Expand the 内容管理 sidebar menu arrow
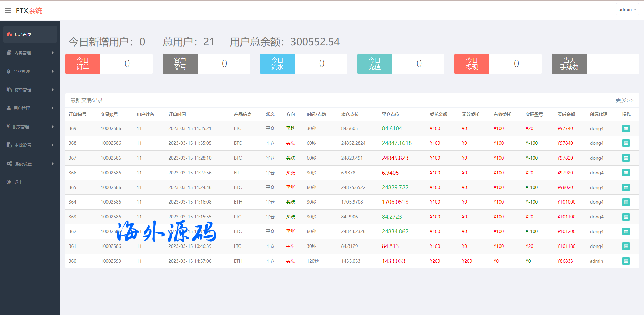Viewport: 644px width, 315px height. [x=53, y=53]
